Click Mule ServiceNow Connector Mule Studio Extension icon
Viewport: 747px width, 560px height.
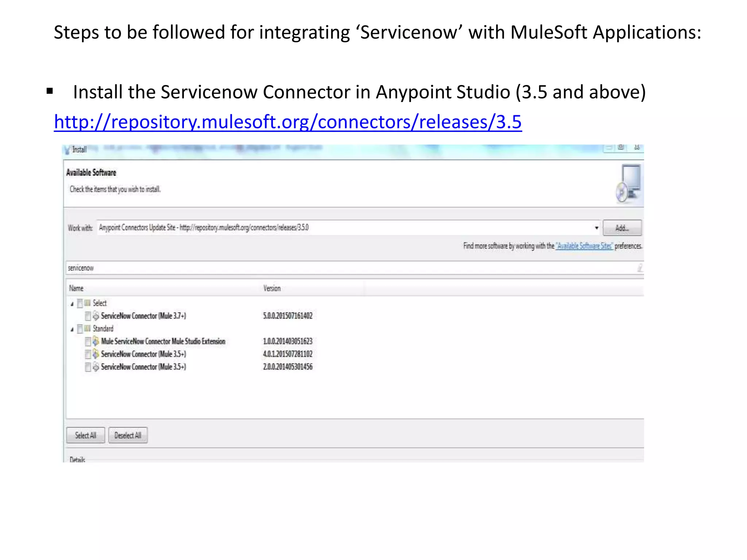(96, 341)
